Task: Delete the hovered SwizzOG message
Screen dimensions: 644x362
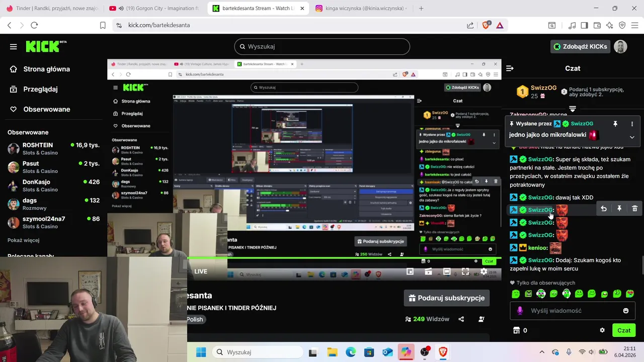Action: click(634, 209)
